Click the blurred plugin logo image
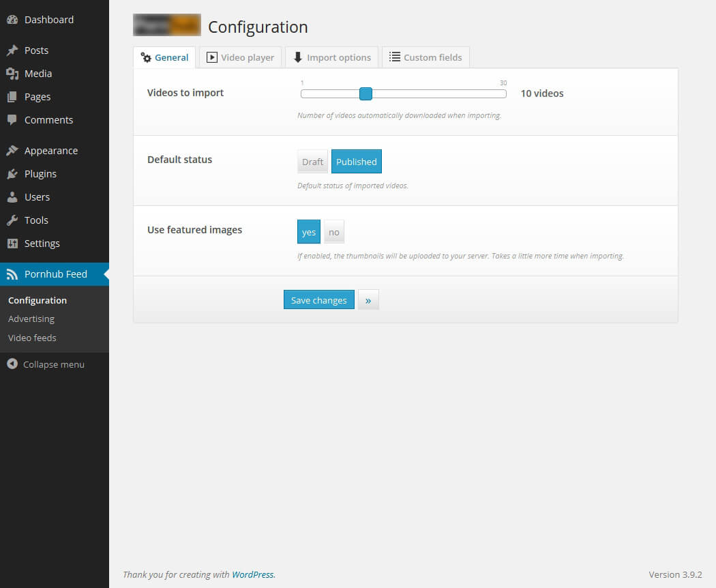 point(166,25)
